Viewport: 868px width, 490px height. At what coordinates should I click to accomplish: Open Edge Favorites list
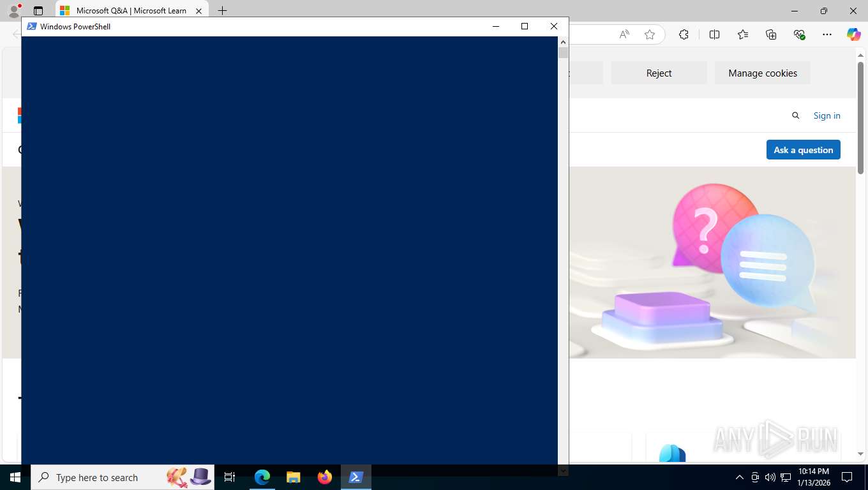tap(743, 34)
